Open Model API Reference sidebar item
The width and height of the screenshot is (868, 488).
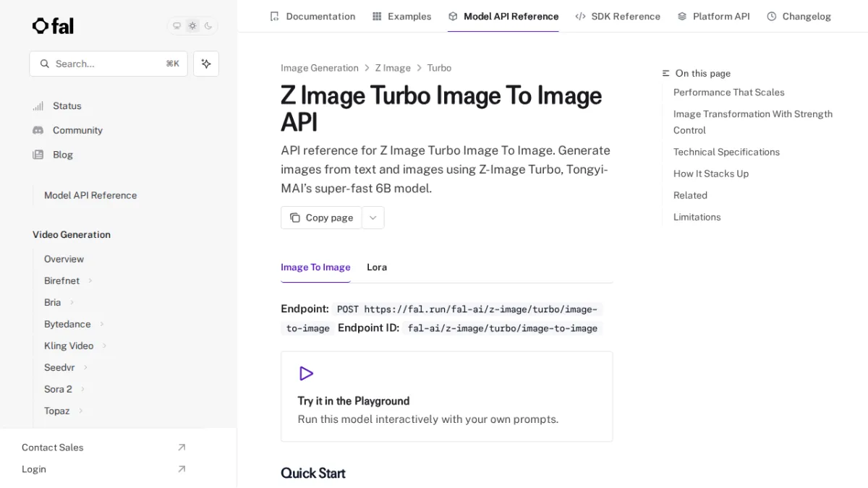pos(90,195)
